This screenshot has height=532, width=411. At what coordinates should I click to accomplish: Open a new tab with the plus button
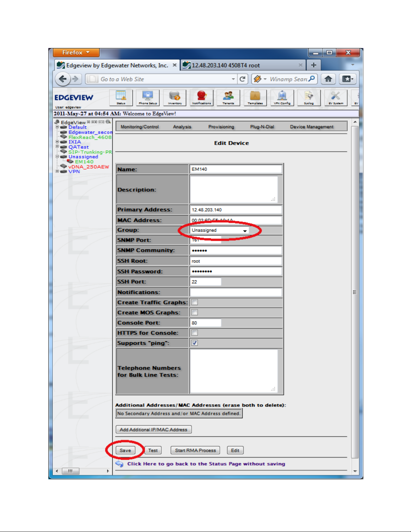point(313,65)
